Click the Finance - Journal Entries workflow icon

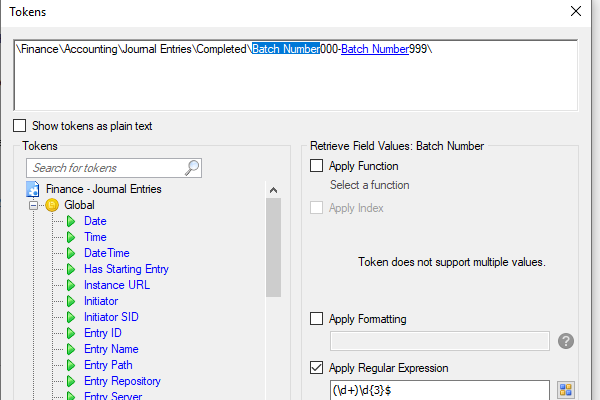point(33,189)
